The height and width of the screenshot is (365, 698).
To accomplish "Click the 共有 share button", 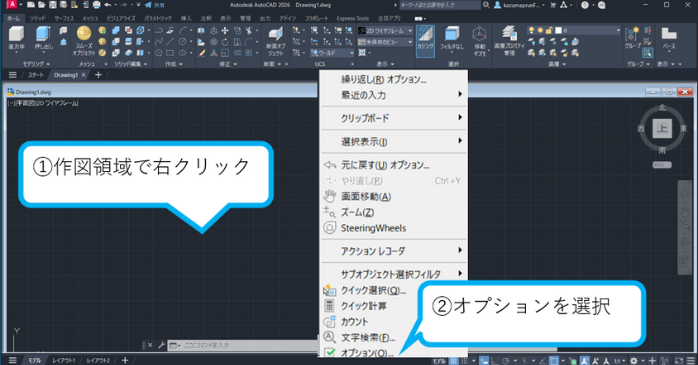I will 154,5.
